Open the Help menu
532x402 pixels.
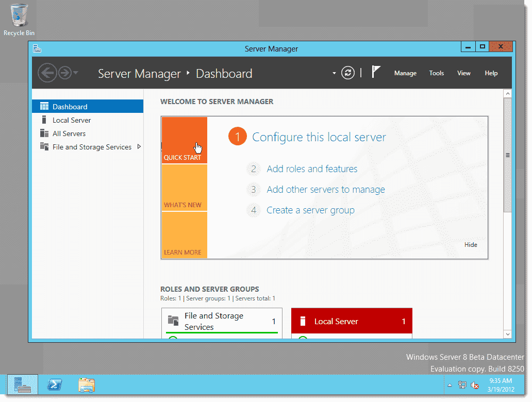491,73
